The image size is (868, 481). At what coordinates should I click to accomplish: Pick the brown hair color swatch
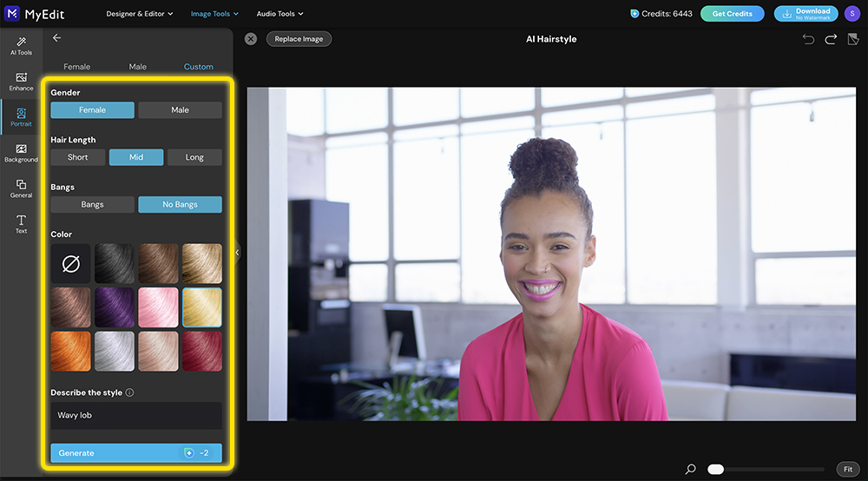158,264
